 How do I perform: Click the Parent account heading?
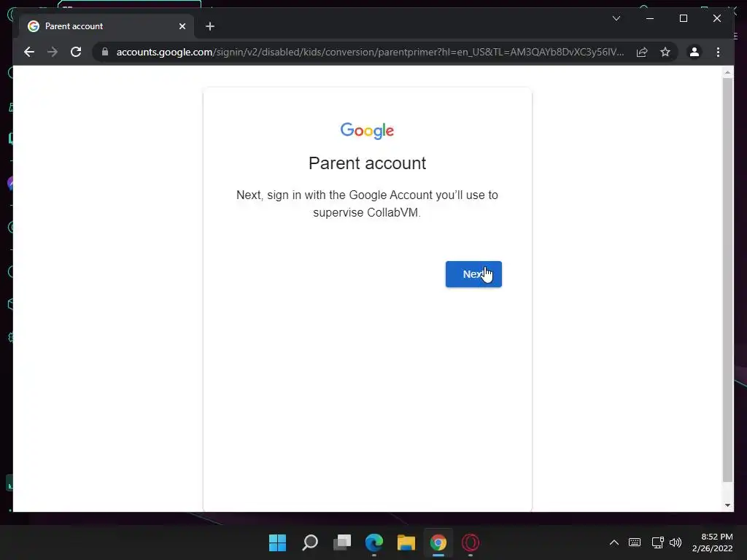(368, 163)
